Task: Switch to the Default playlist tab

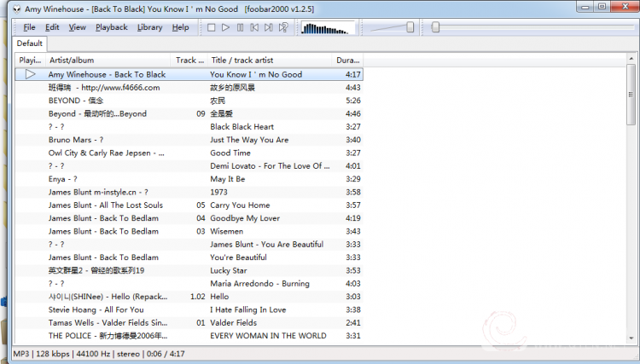Action: (30, 43)
